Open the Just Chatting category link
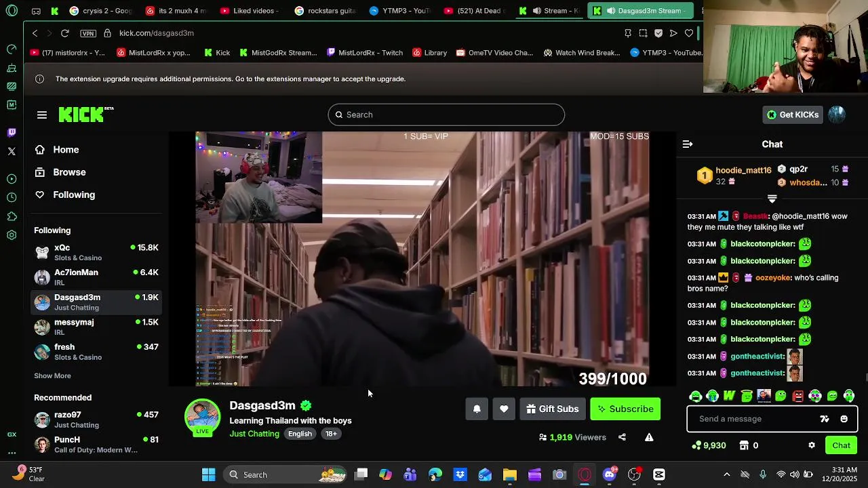The image size is (868, 488). coord(254,434)
